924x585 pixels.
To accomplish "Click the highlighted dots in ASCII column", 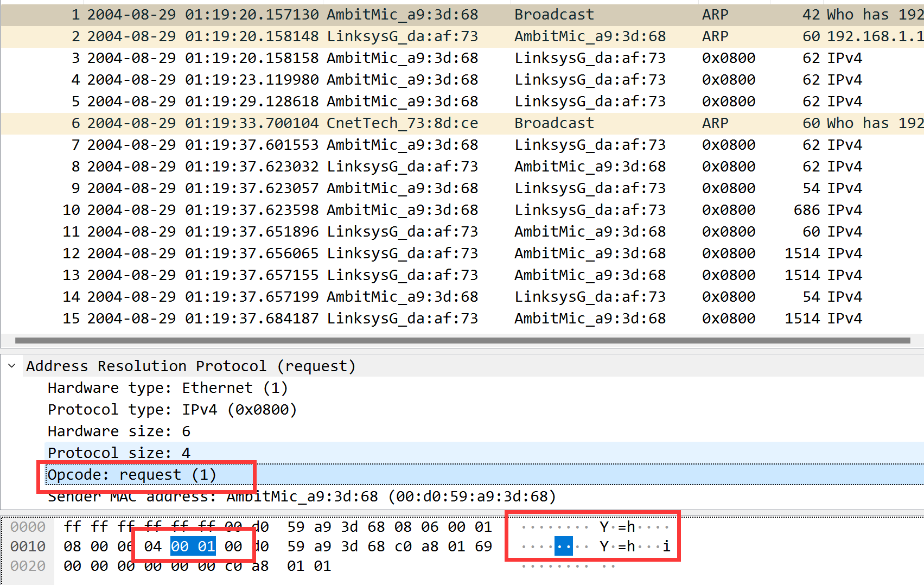I will coord(563,546).
